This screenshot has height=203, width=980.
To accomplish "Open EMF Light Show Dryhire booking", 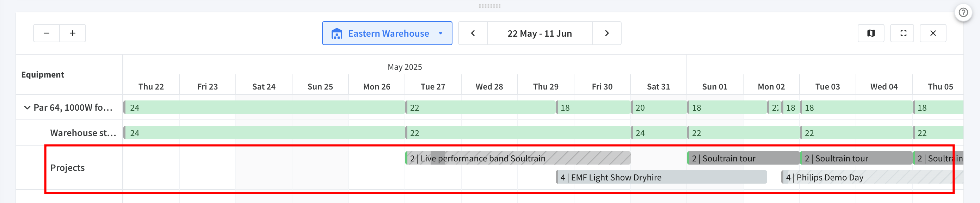I will point(661,177).
